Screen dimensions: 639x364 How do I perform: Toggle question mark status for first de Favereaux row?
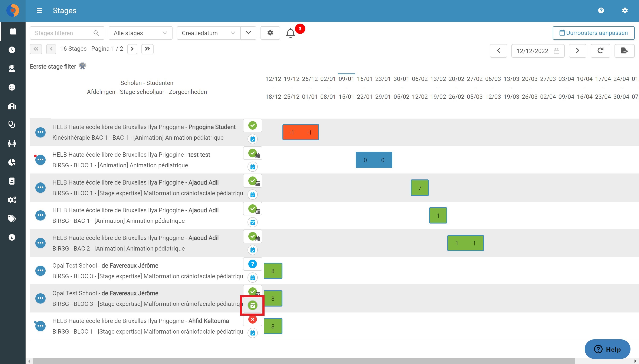(x=252, y=264)
